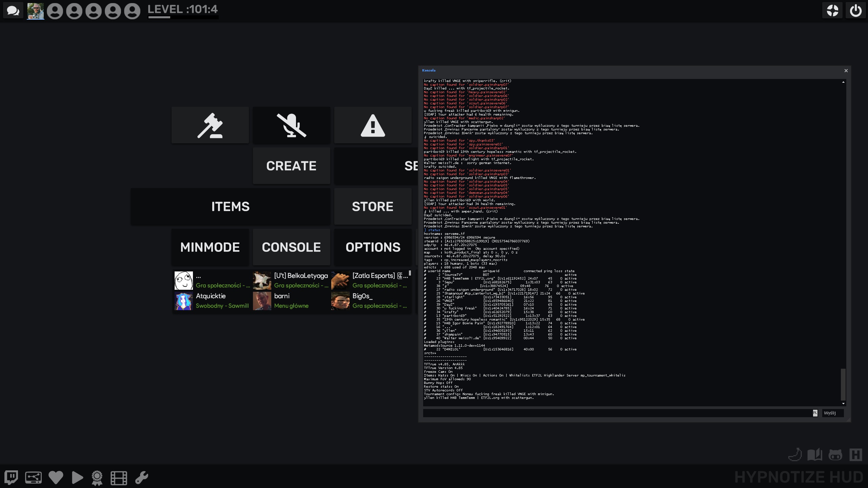
Task: Click the warning triangle report button
Action: pyautogui.click(x=373, y=125)
